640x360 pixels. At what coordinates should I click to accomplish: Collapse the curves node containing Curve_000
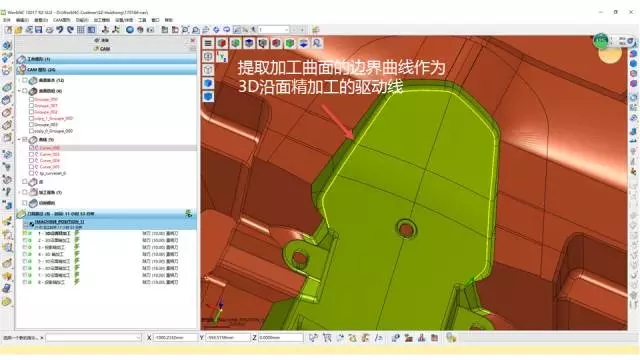coord(19,140)
